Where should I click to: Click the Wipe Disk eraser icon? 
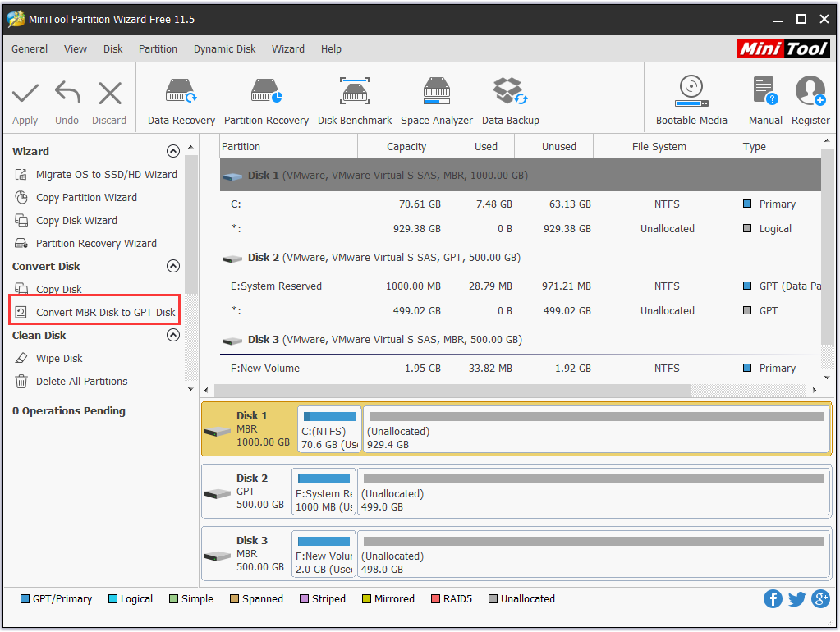[x=21, y=359]
